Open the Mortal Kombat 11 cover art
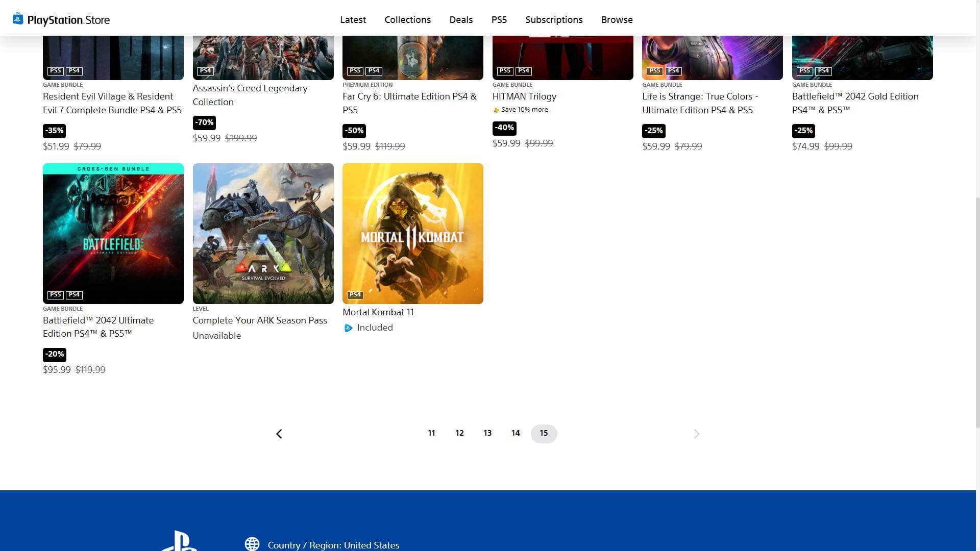980x551 pixels. click(412, 233)
